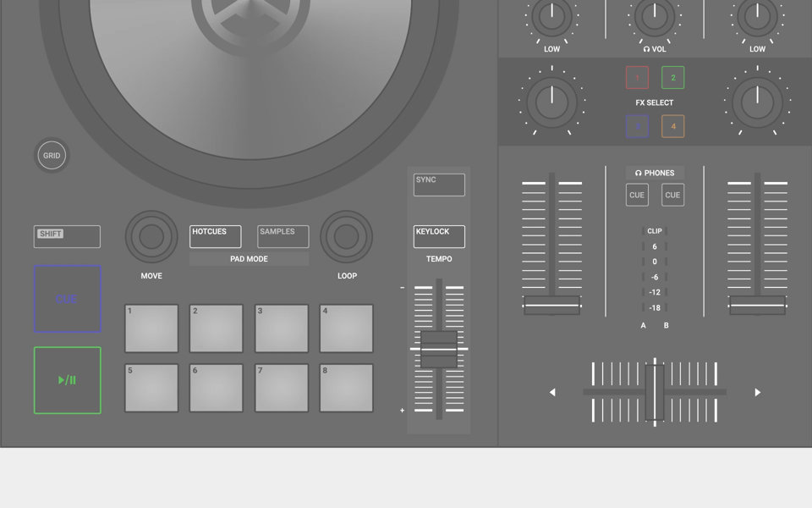Viewport: 812px width, 508px height.
Task: Toggle the left headphones CUE button
Action: 637,195
